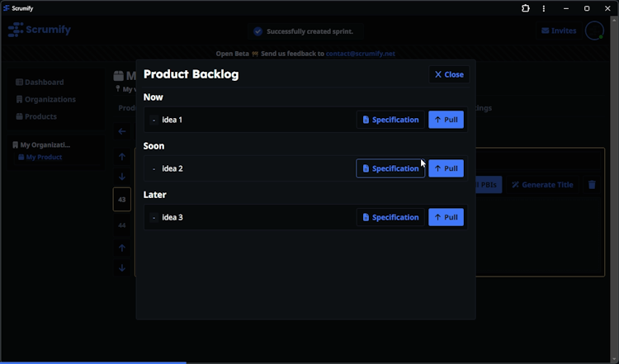Pull idea 3 from the Later section

tap(446, 217)
